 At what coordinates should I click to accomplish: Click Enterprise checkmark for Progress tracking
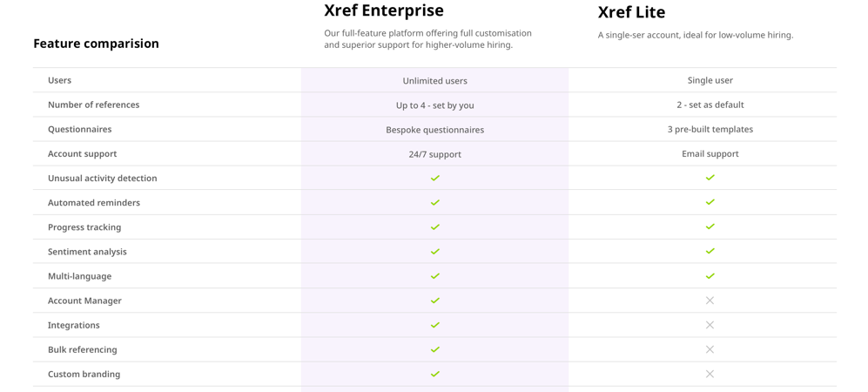pyautogui.click(x=435, y=227)
